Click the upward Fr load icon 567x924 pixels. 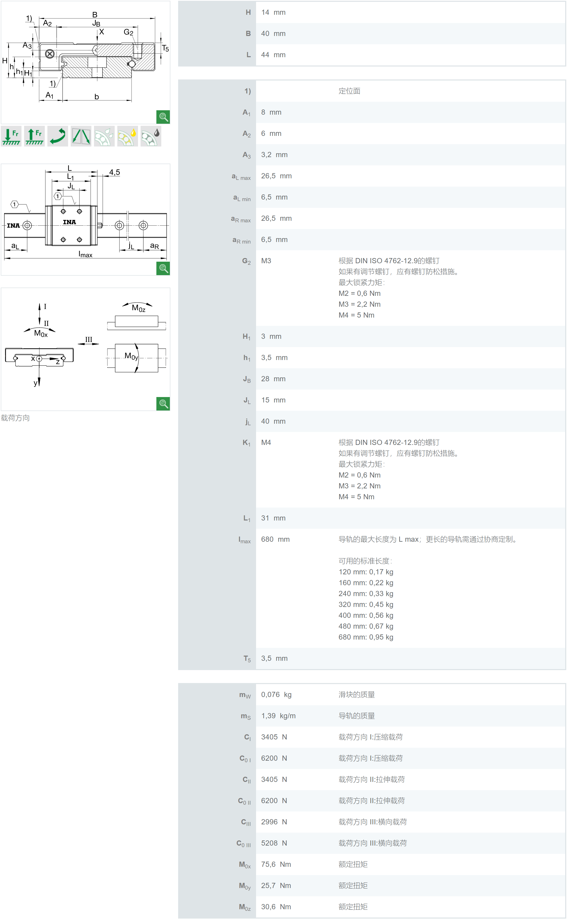[x=34, y=136]
